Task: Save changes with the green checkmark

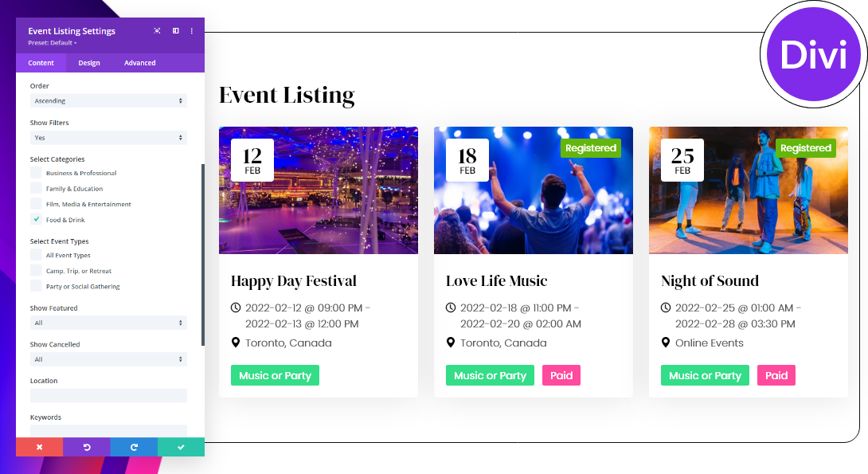Action: [x=181, y=448]
